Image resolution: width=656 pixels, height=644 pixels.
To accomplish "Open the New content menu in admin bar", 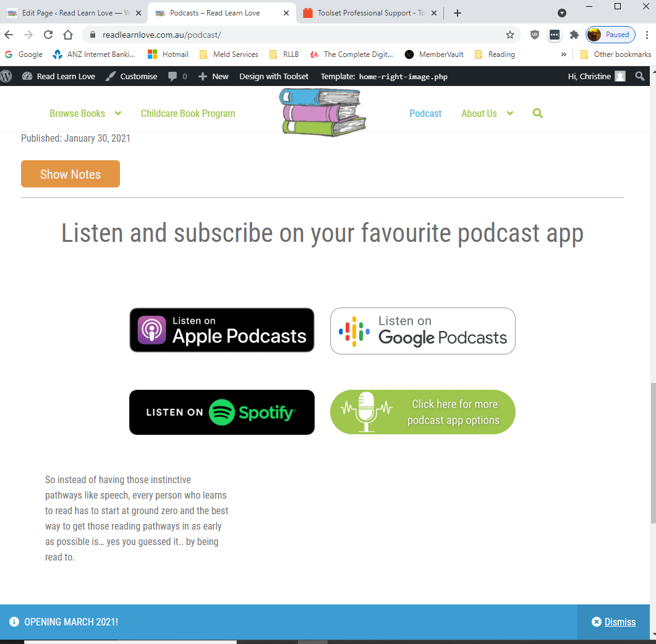I will click(213, 76).
